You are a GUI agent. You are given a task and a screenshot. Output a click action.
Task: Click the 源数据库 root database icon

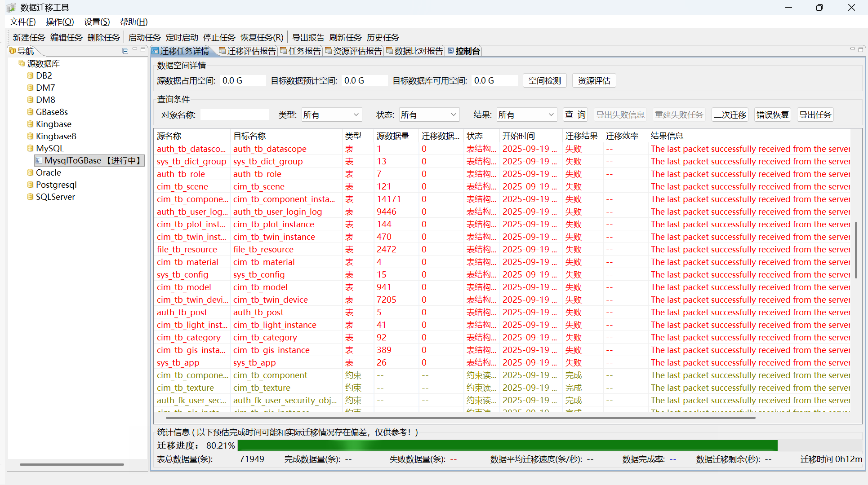pos(22,63)
